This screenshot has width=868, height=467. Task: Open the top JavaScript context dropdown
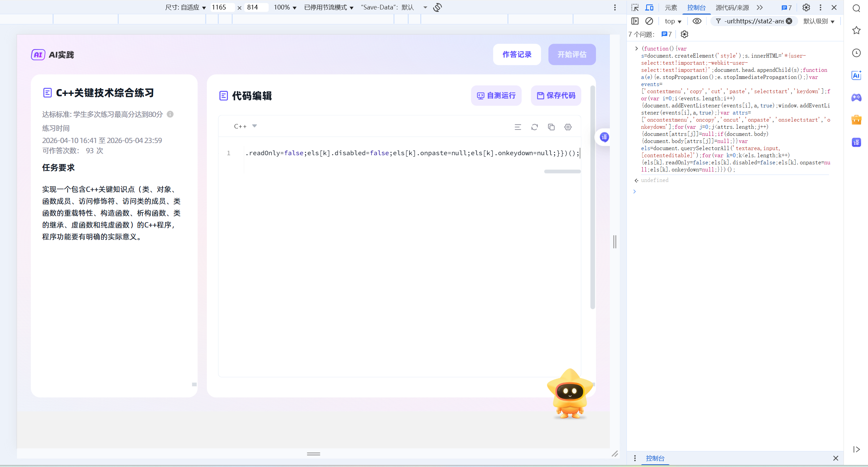tap(673, 21)
